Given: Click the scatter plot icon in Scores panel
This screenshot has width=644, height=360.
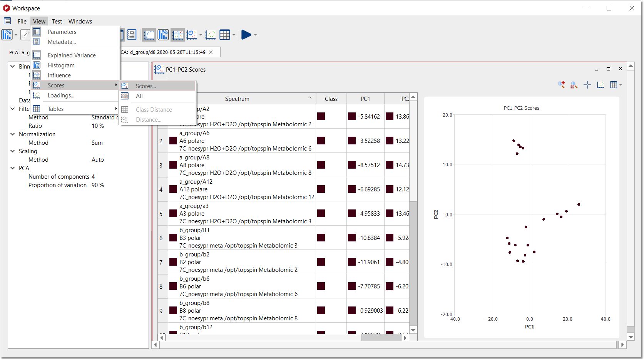Looking at the screenshot, I should pos(600,85).
